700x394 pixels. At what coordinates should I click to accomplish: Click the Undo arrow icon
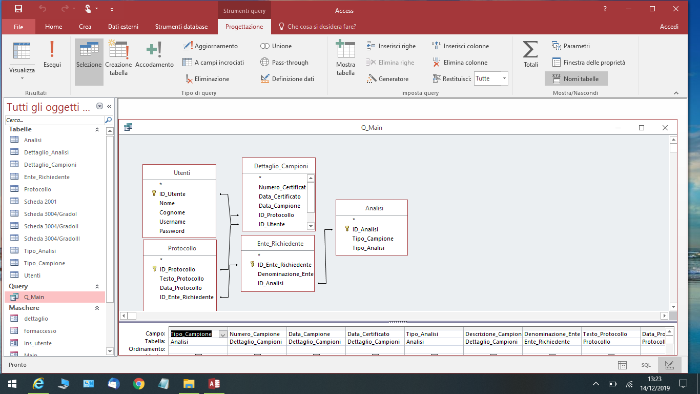coord(42,9)
